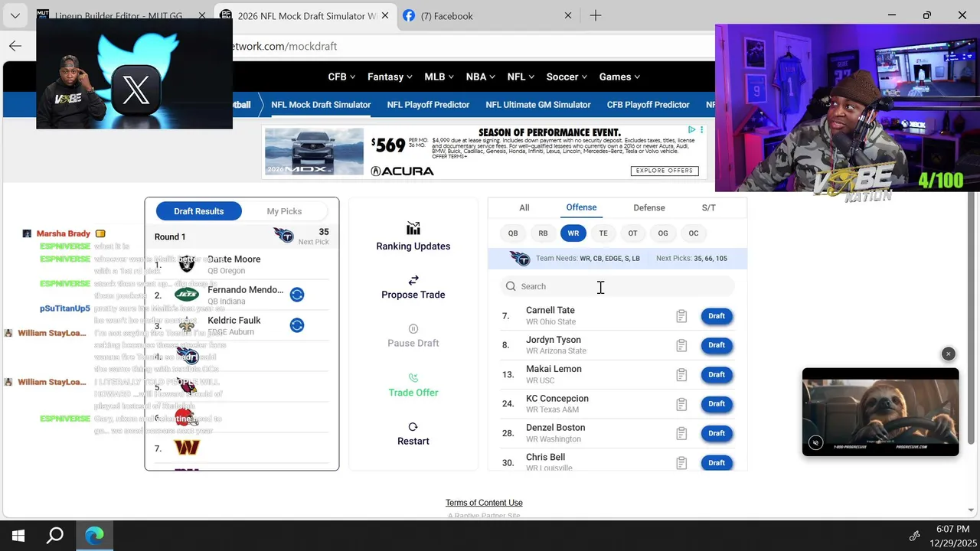Viewport: 980px width, 551px height.
Task: Go back with browser back arrow
Action: point(15,46)
